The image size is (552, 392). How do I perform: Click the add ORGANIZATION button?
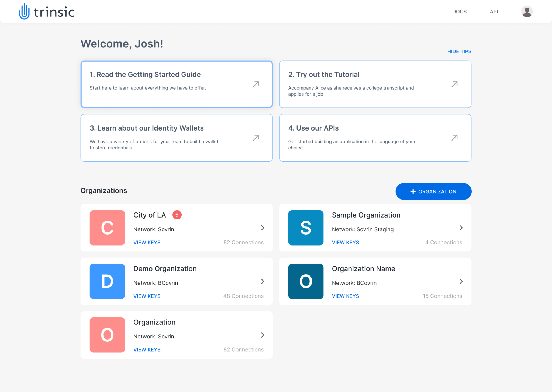pos(433,191)
